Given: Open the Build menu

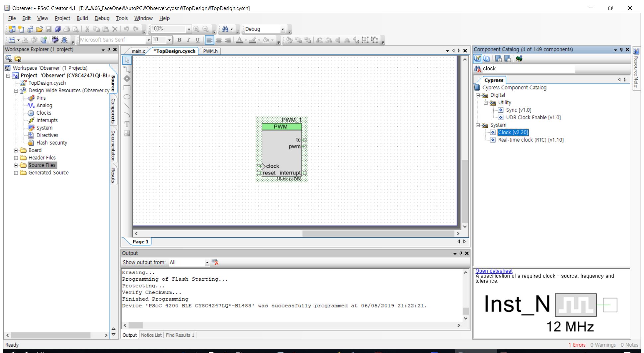Looking at the screenshot, I should 82,18.
